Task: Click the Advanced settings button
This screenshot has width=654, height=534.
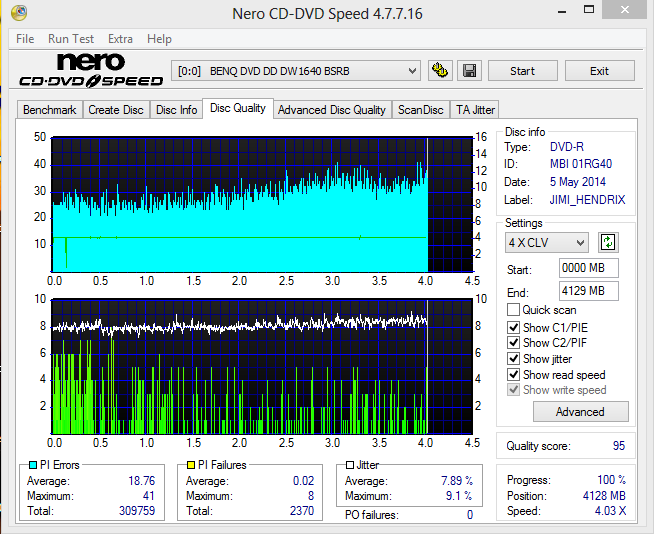Action: click(580, 412)
